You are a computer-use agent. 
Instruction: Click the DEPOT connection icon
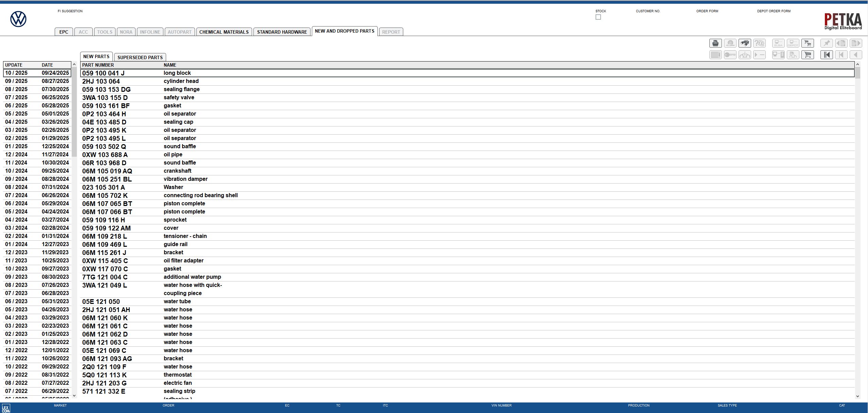(793, 43)
